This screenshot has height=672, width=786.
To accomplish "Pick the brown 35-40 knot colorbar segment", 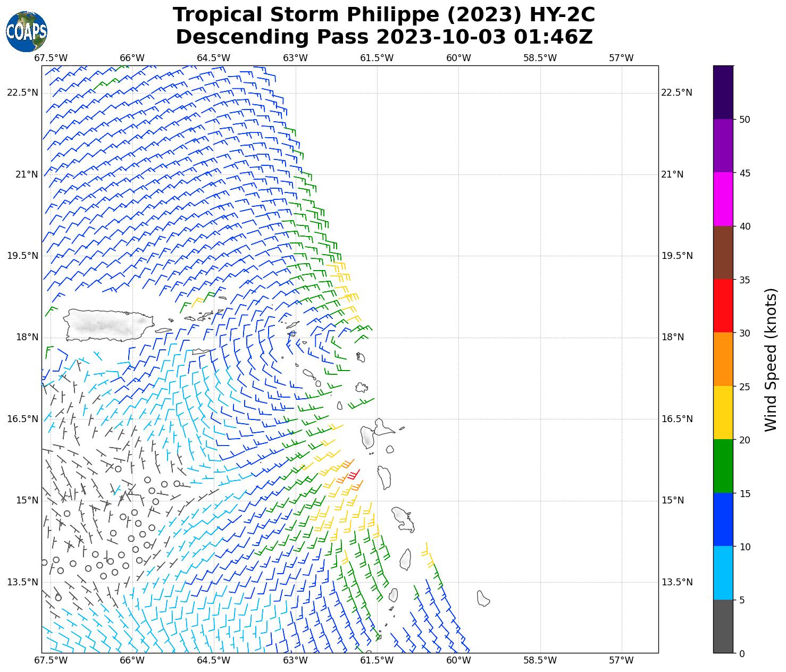I will coord(723,253).
